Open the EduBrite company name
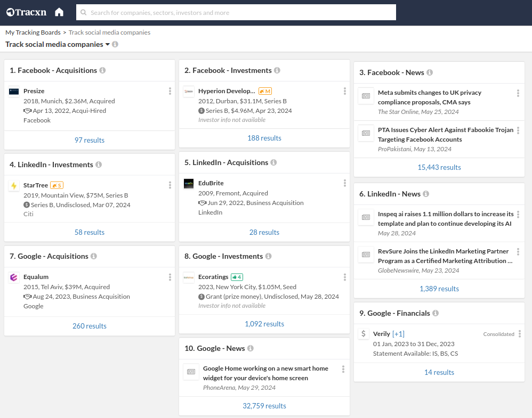The height and width of the screenshot is (418, 532). click(x=211, y=183)
